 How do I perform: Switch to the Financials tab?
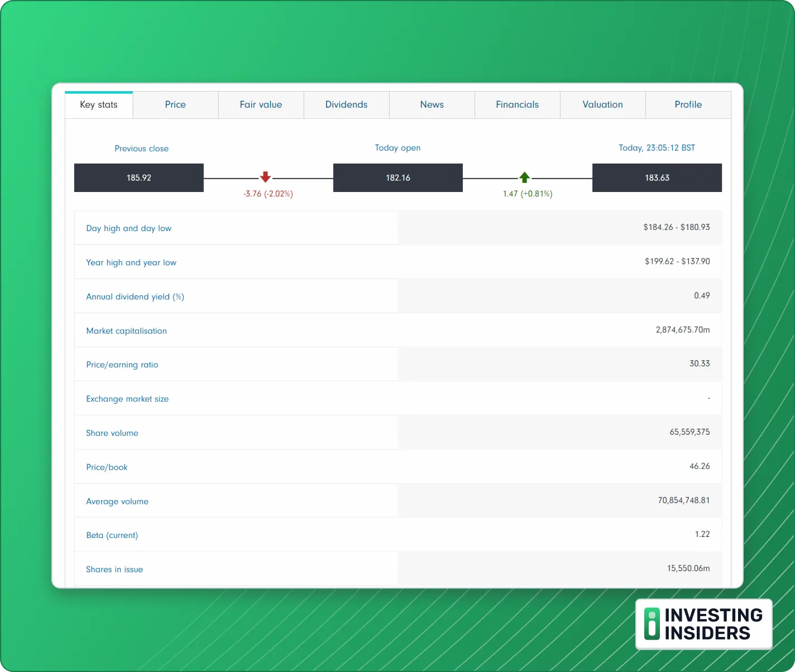tap(517, 105)
